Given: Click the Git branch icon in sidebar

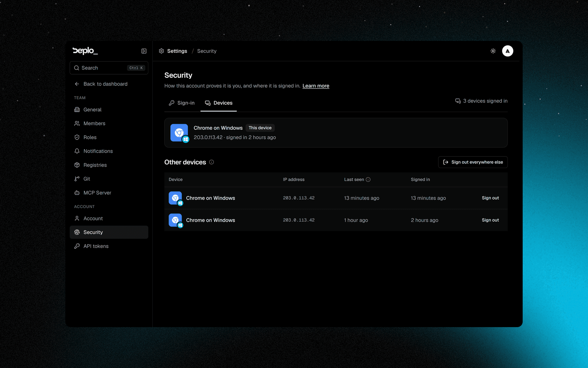Looking at the screenshot, I should click(x=77, y=179).
